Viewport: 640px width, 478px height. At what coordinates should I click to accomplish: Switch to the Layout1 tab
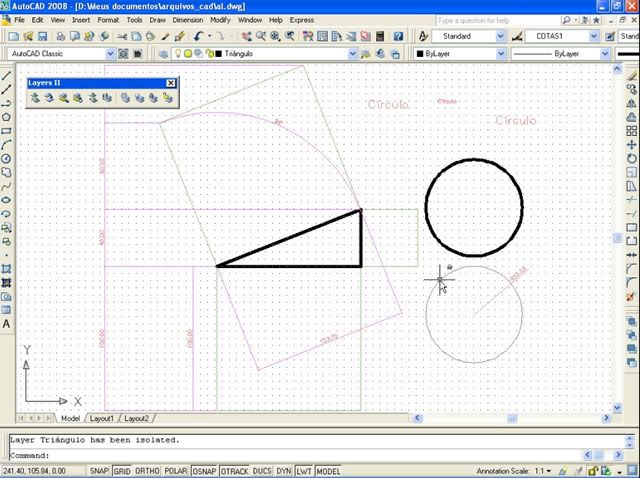point(103,418)
